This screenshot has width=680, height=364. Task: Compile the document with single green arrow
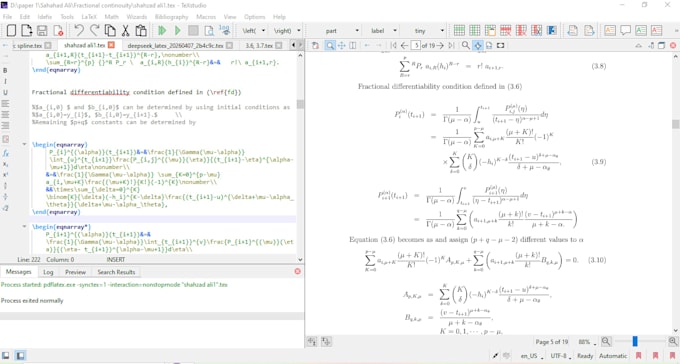[178, 31]
